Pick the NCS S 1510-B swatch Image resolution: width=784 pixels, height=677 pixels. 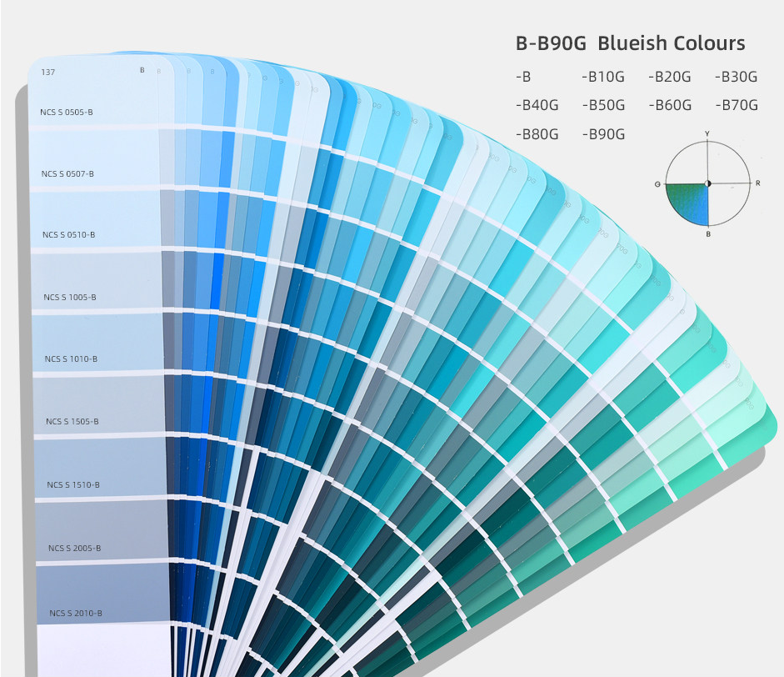coord(101,469)
